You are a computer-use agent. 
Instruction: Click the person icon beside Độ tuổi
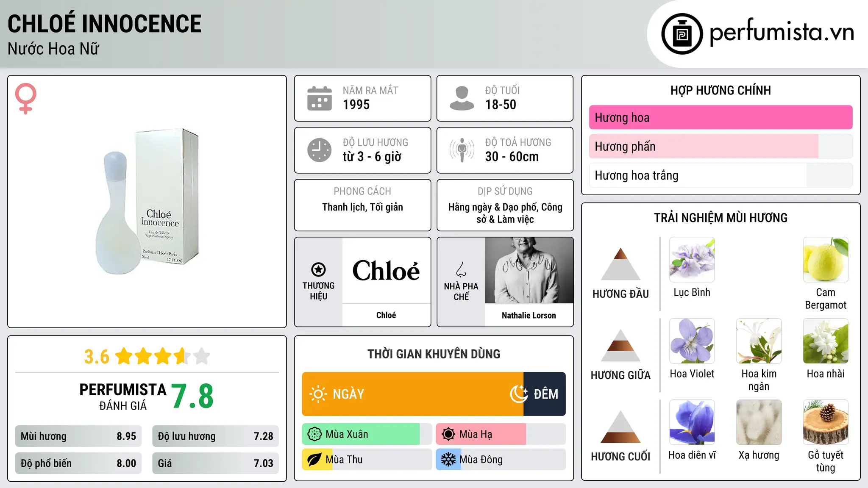pyautogui.click(x=462, y=98)
